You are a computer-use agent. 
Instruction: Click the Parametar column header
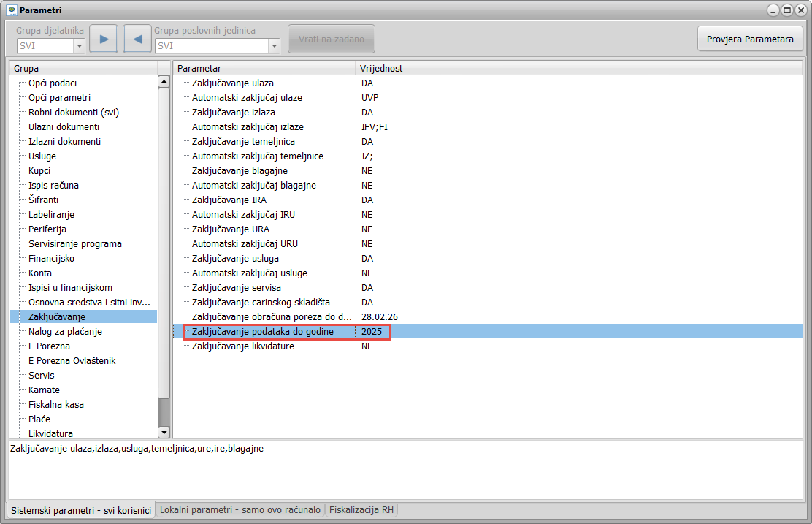tap(199, 68)
